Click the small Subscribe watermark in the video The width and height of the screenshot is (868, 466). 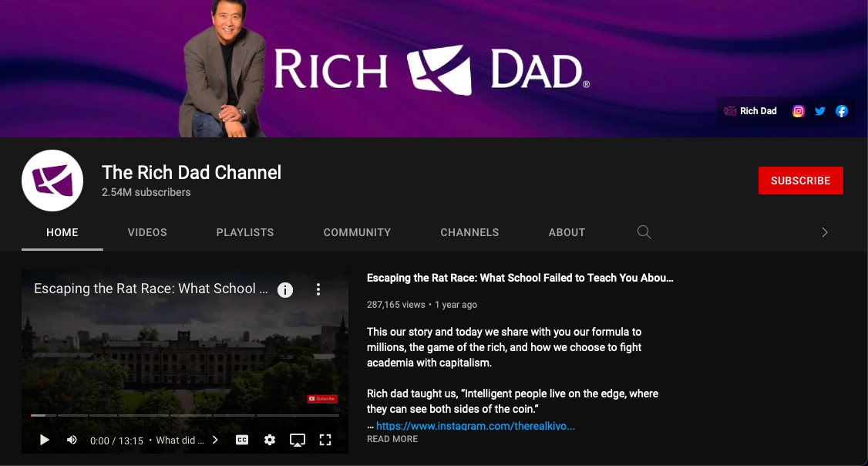(322, 398)
